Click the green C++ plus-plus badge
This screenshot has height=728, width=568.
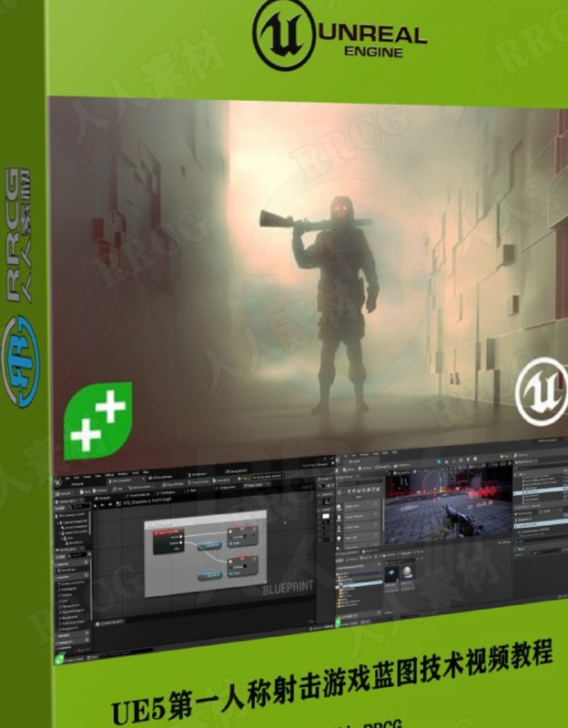[98, 420]
